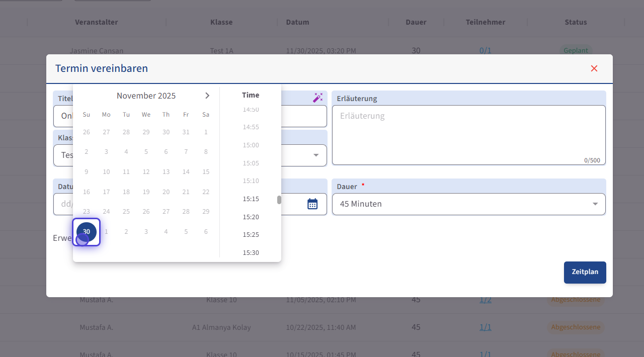Close the Termin vereinbaren dialog
Viewport: 644px width, 357px height.
tap(594, 68)
